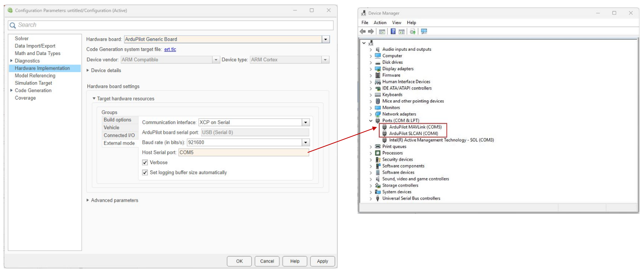
Task: Select Code Generation in the left pane
Action: pos(33,90)
